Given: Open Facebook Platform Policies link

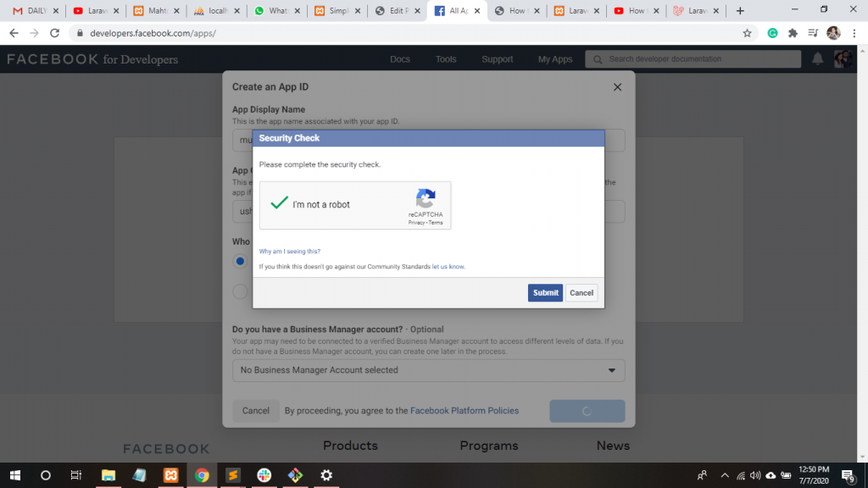Looking at the screenshot, I should coord(465,411).
